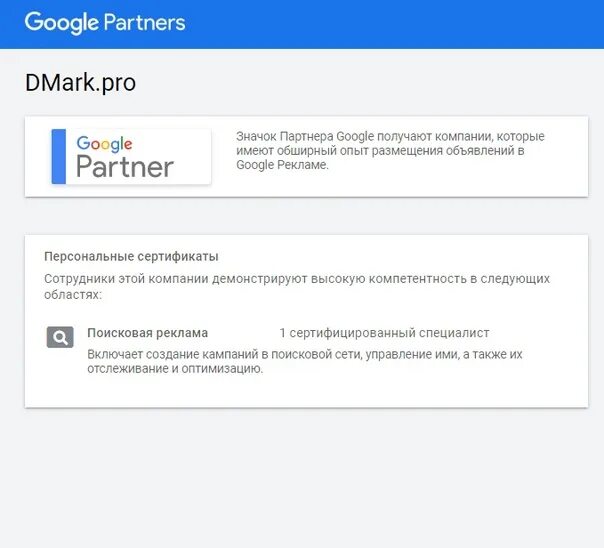Click the magnifier search ads icon
This screenshot has width=604, height=548.
(60, 337)
